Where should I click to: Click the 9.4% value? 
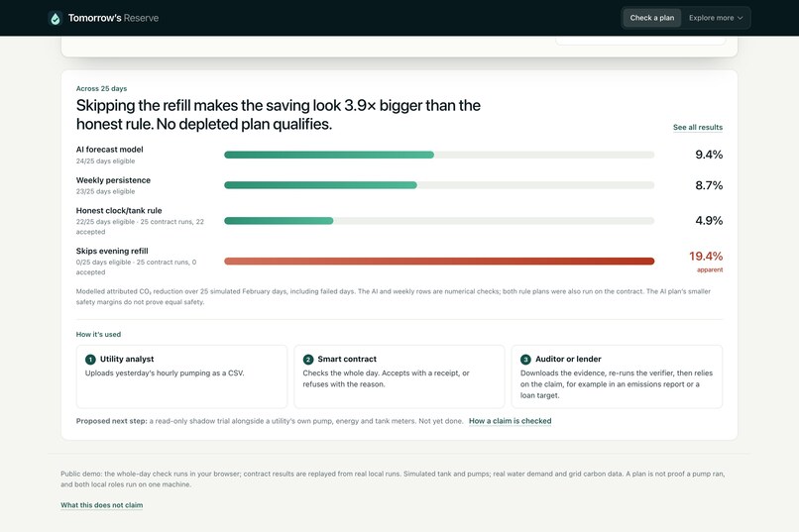[709, 155]
